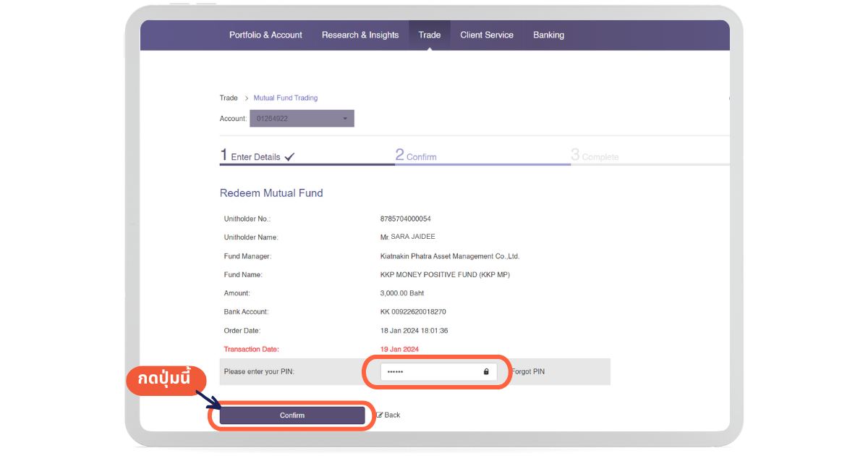Focus the PIN entry field
Screen dimensions: 868x456
[x=430, y=372]
